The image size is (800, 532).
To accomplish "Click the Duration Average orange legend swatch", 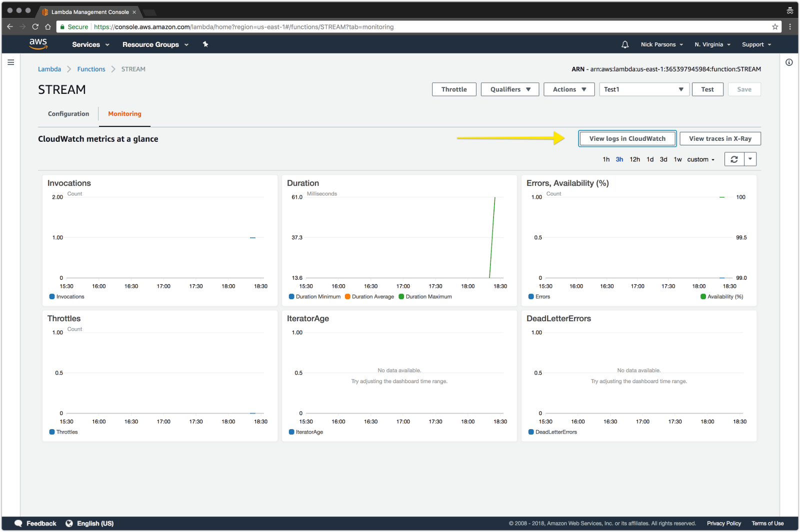I will [347, 297].
